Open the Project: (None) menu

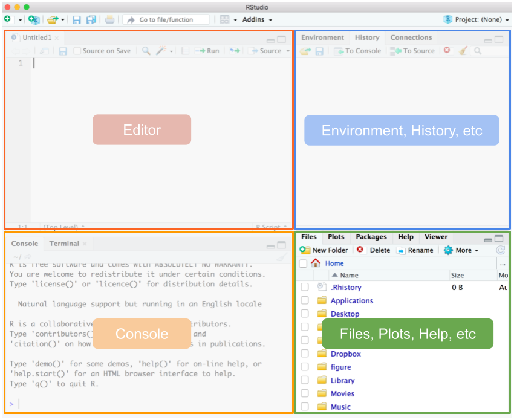click(x=476, y=20)
